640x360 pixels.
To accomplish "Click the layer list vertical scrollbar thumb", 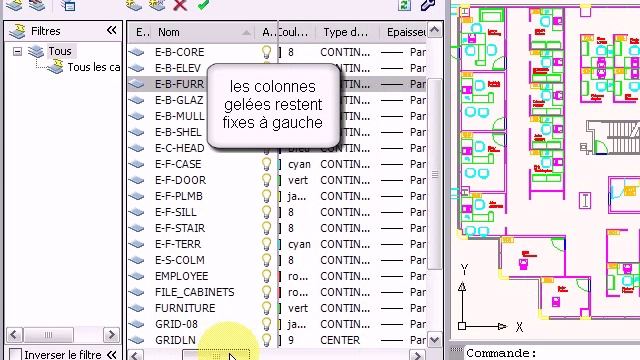I will pos(435,174).
